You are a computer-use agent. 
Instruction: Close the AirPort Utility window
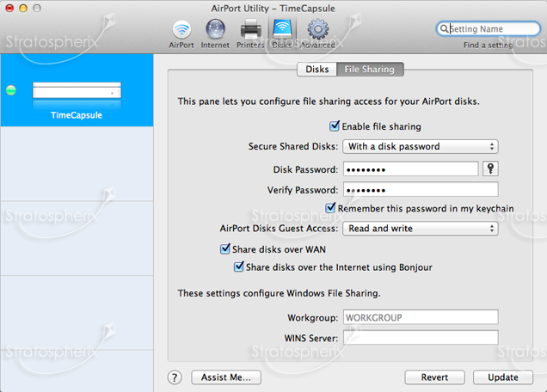[9, 8]
